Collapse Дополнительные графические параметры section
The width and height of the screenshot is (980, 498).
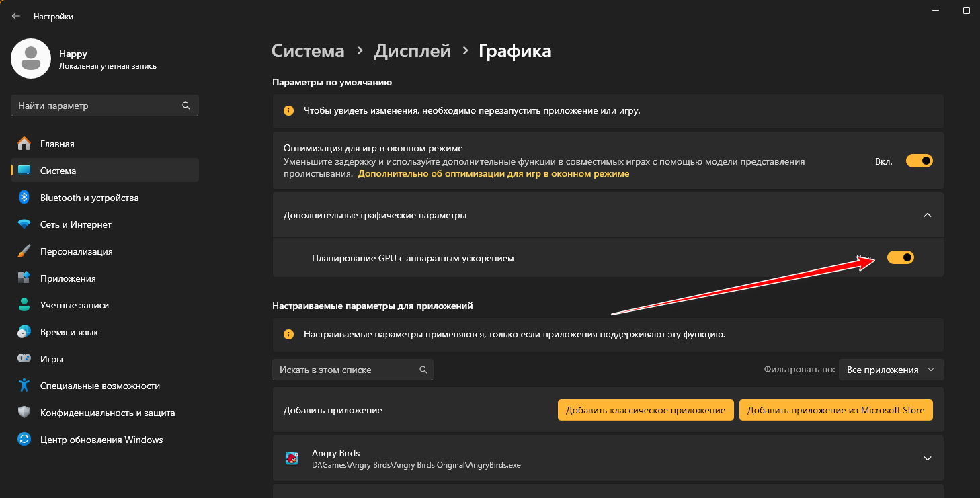click(x=927, y=215)
